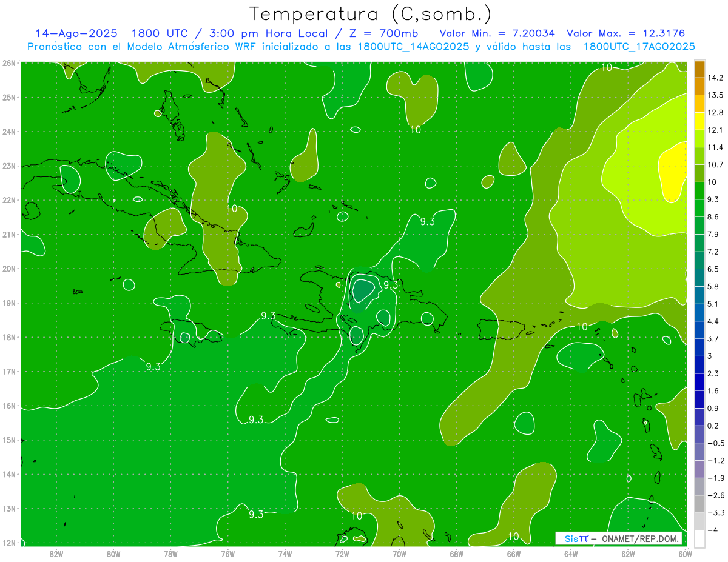728x562 pixels.
Task: Click 'Valor Min. = 7.20034' readout
Action: click(496, 34)
